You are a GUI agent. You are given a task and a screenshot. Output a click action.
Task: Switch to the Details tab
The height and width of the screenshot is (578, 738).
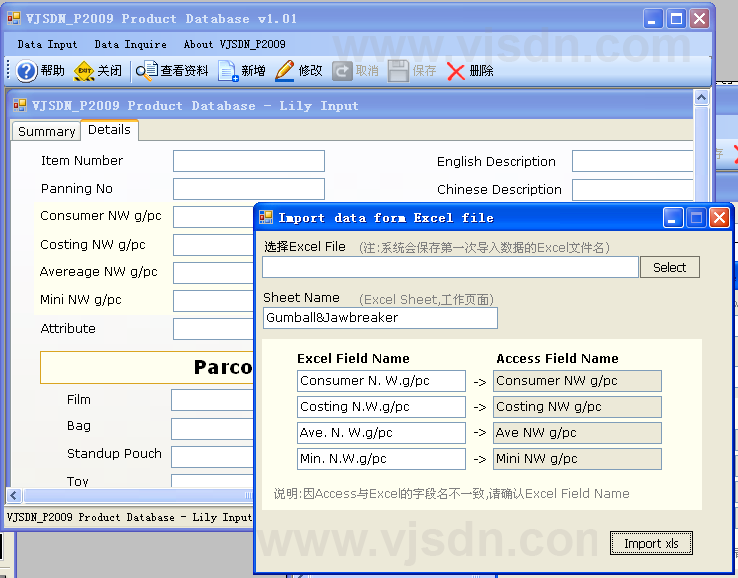pos(109,130)
